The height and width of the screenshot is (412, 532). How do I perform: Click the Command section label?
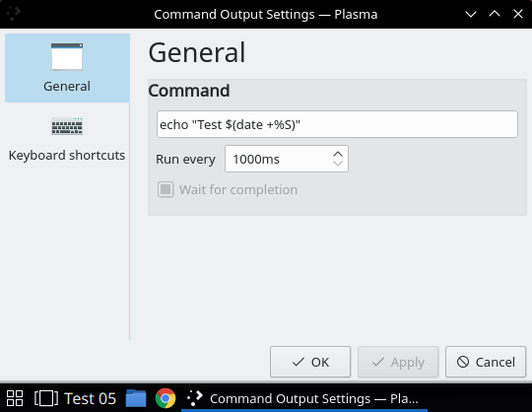(x=189, y=91)
